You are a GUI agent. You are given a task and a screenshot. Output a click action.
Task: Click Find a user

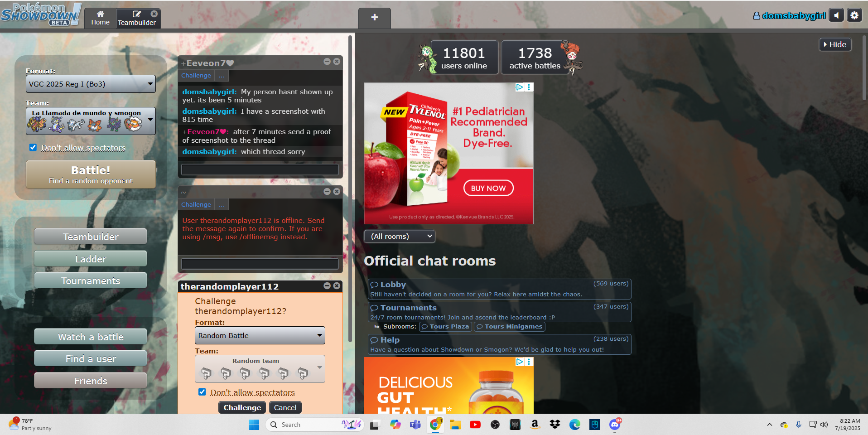click(91, 358)
